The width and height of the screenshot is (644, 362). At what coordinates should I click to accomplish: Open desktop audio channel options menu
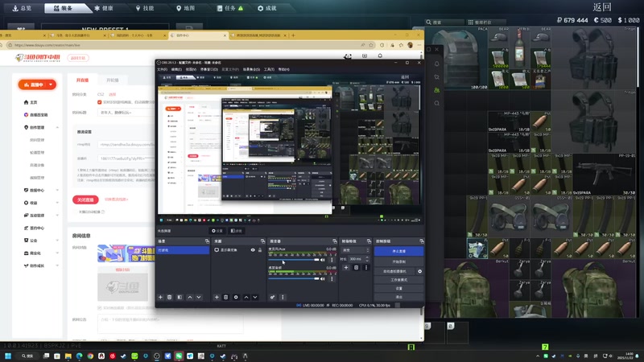(x=332, y=278)
